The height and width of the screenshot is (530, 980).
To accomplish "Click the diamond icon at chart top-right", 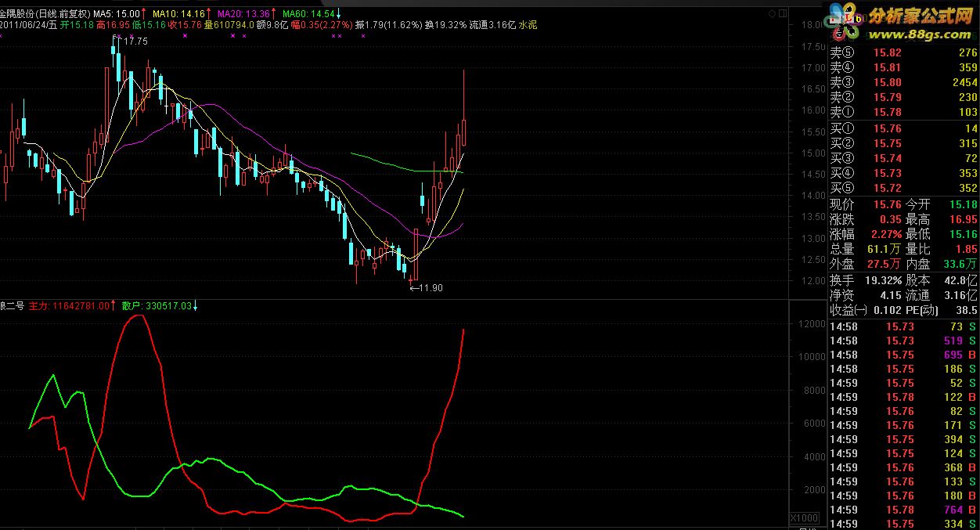I will coord(772,13).
